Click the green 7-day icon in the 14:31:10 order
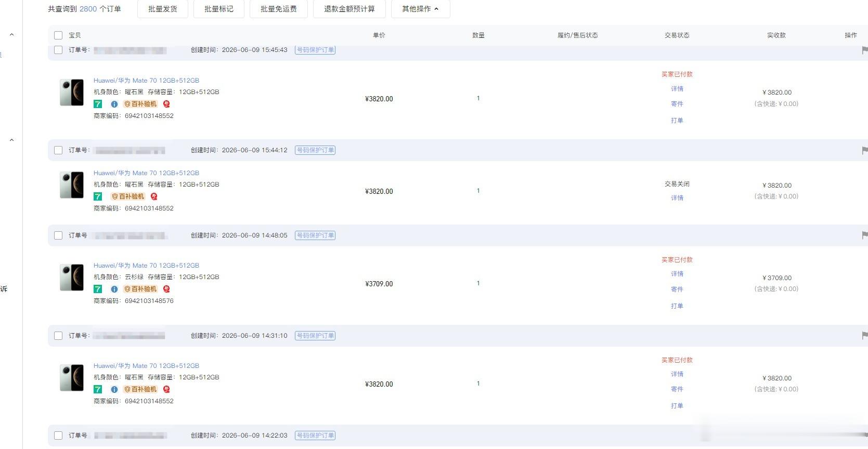 coord(98,389)
